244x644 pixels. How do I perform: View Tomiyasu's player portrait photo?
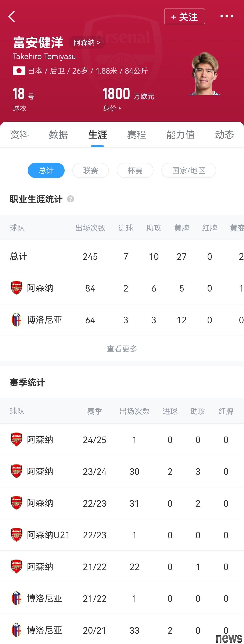[205, 73]
